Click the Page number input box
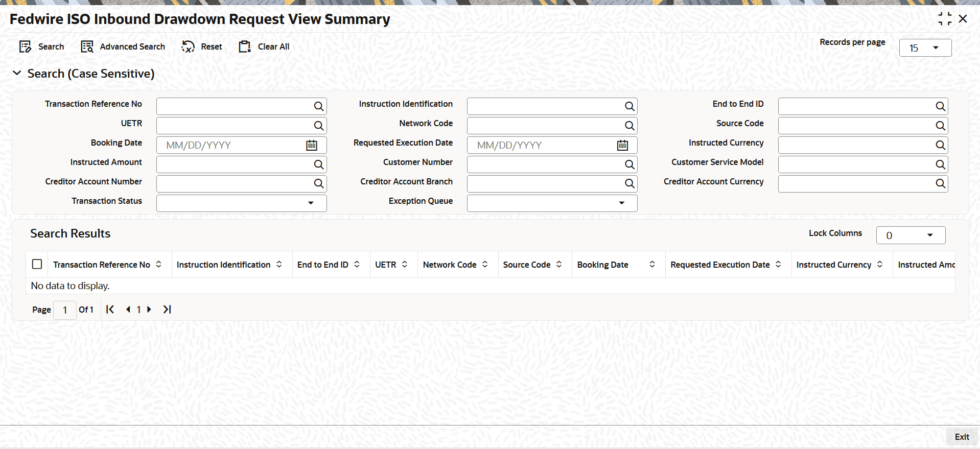This screenshot has width=980, height=449. (65, 310)
